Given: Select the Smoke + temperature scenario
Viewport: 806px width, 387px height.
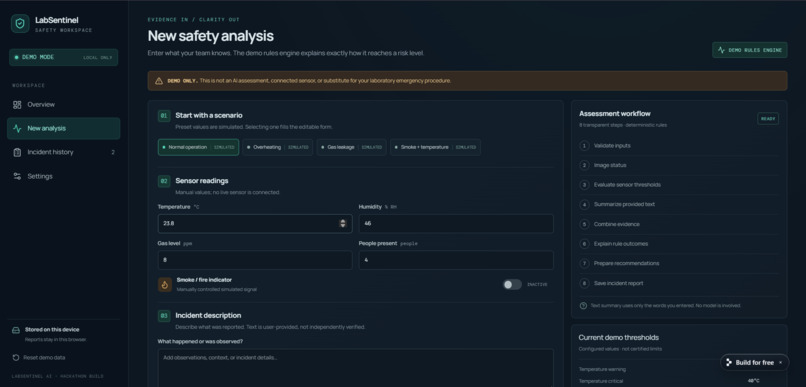Looking at the screenshot, I should pos(436,147).
